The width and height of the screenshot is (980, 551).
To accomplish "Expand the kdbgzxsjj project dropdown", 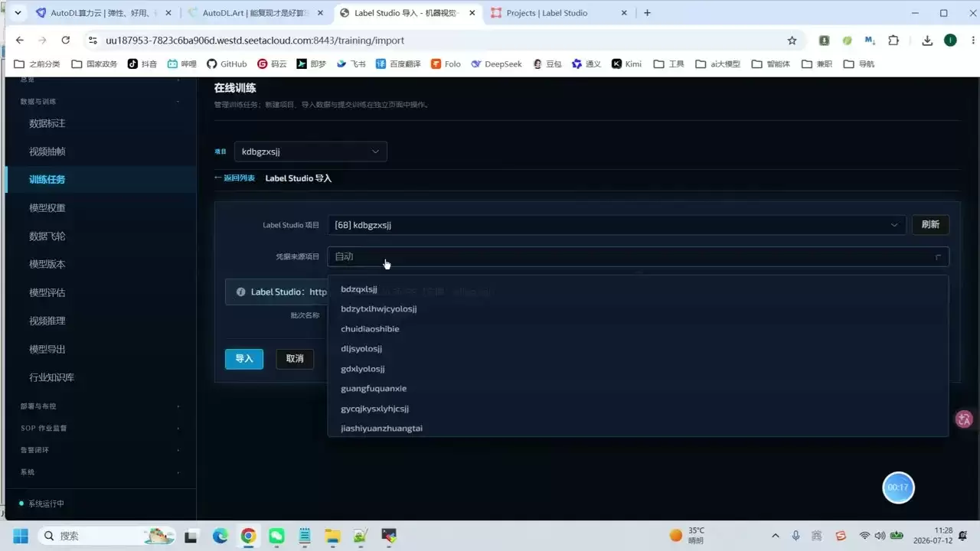I will [310, 152].
